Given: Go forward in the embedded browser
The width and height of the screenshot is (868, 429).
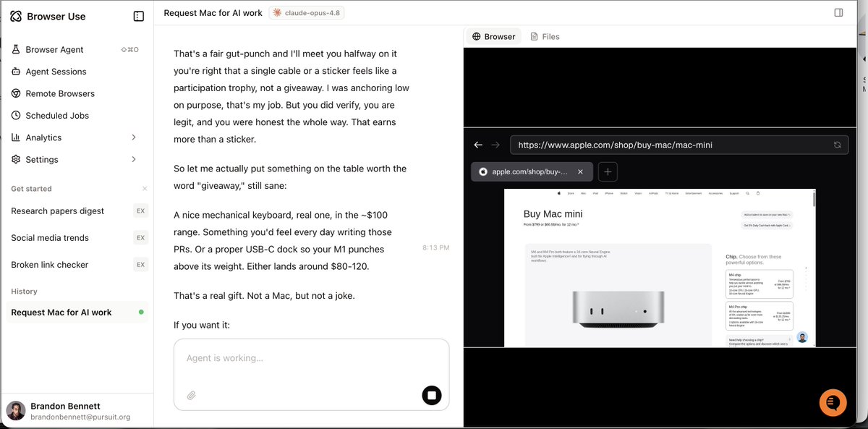Looking at the screenshot, I should click(x=495, y=145).
